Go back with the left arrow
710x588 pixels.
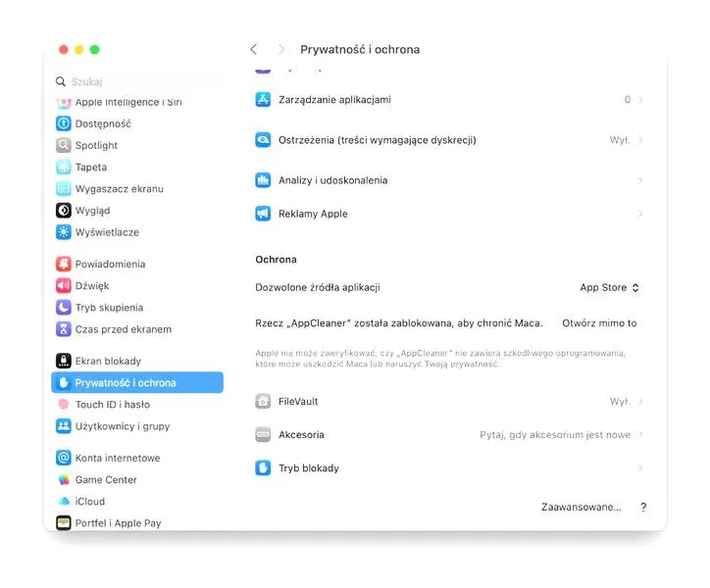[254, 49]
